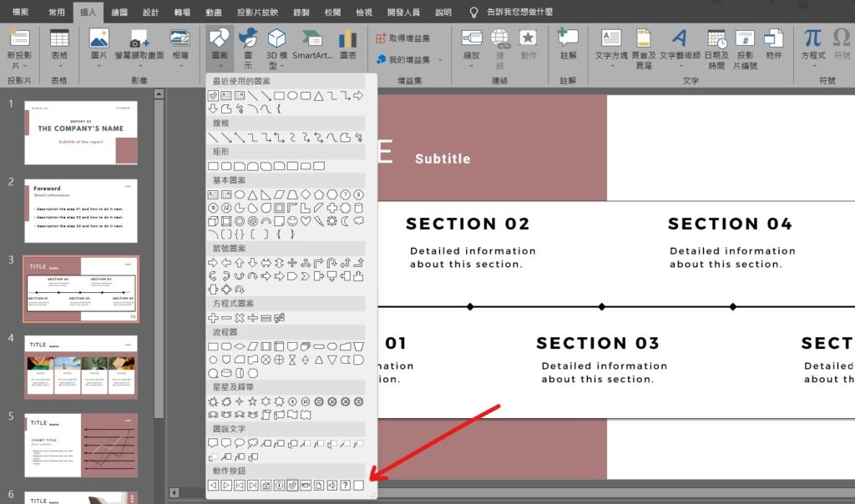This screenshot has width=855, height=504.
Task: Click Header and Footer (頁首及頁尾)
Action: [644, 49]
